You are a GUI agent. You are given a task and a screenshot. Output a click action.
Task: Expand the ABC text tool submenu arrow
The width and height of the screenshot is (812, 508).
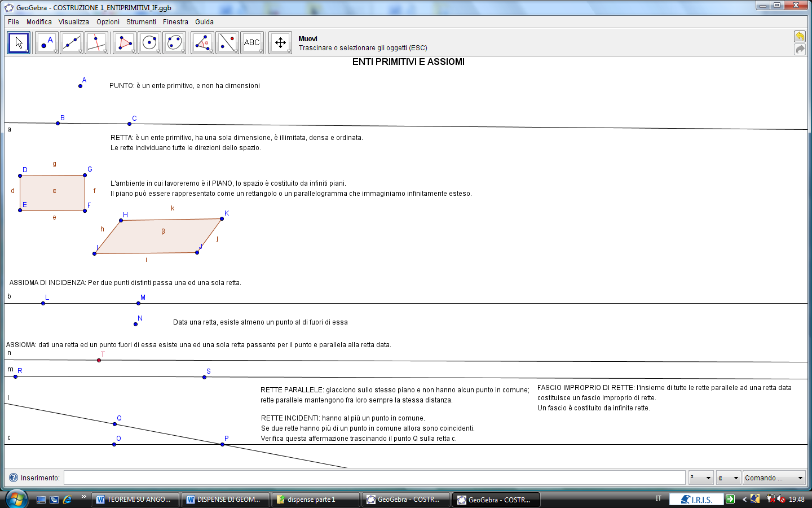tap(261, 51)
